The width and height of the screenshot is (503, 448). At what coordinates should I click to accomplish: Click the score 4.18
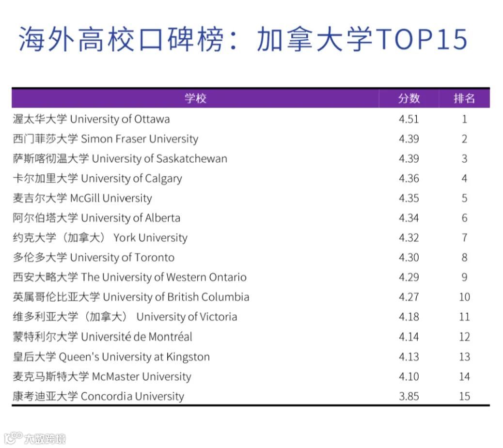click(409, 317)
